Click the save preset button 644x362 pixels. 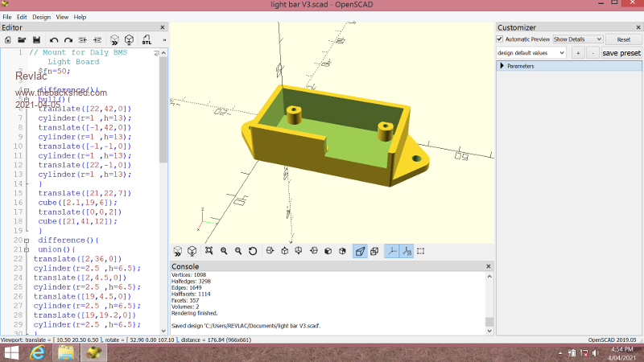coord(621,52)
